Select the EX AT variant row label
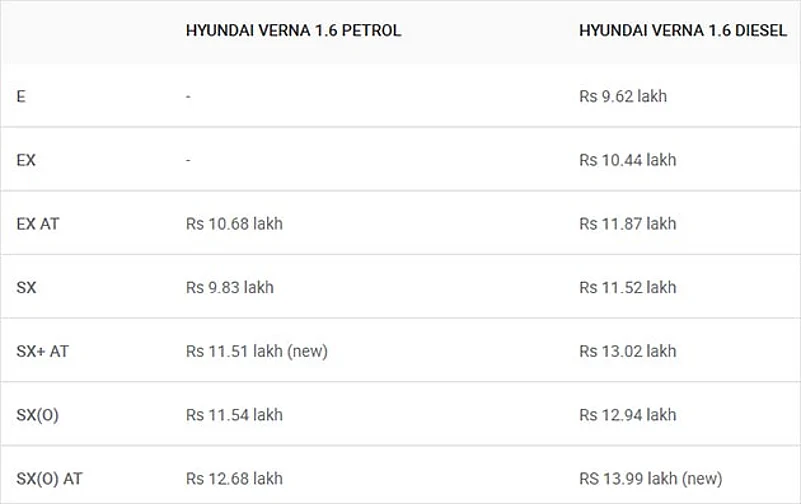Viewport: 801px width, 504px height. pos(38,224)
